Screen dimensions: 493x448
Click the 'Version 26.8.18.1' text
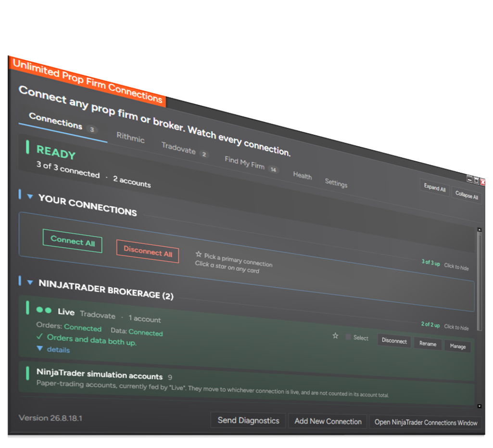[x=51, y=418]
